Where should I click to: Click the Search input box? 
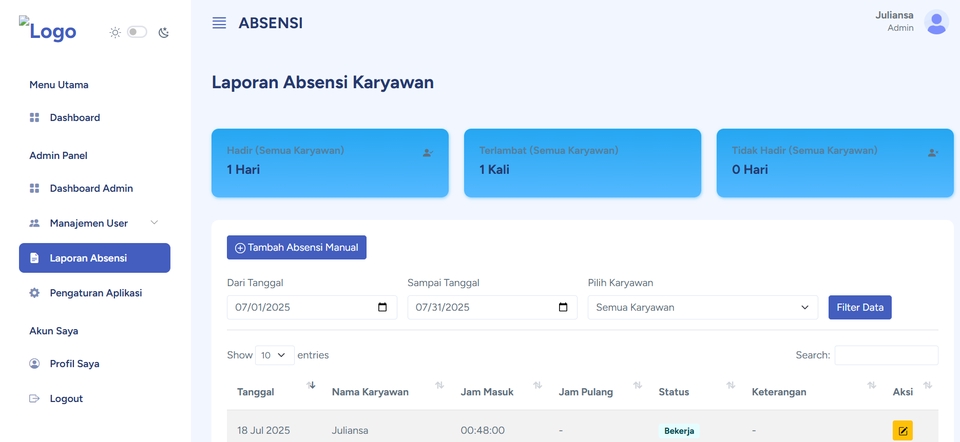(886, 355)
